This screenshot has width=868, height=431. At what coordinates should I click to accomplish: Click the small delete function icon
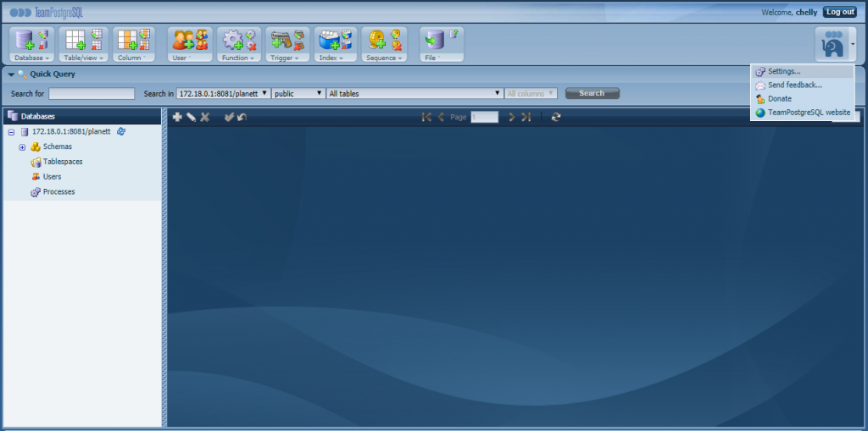(x=250, y=46)
